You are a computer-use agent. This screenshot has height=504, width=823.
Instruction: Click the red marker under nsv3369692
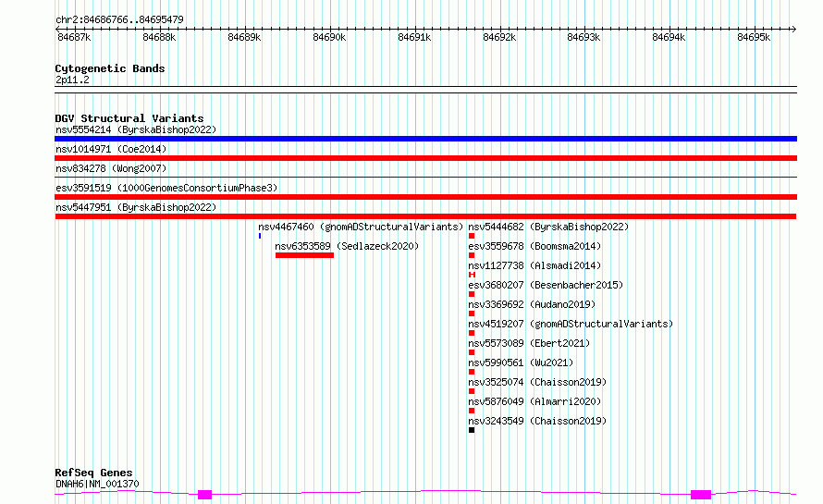click(x=472, y=313)
